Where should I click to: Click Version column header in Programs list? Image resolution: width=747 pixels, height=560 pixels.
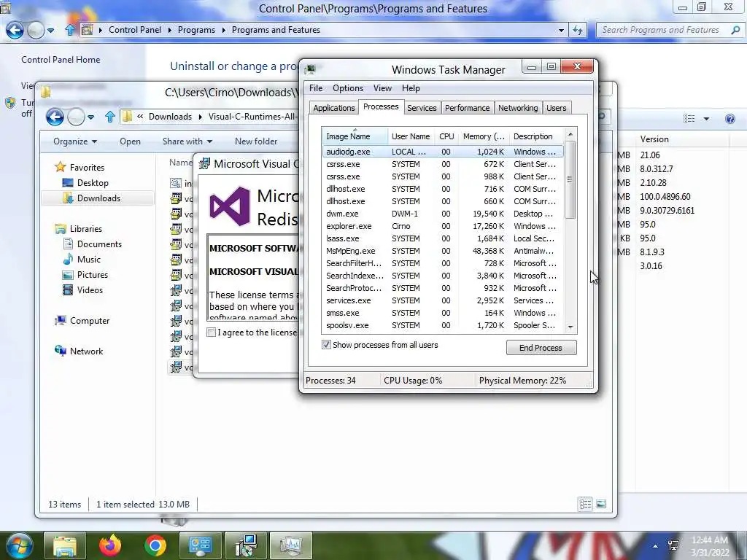coord(681,139)
